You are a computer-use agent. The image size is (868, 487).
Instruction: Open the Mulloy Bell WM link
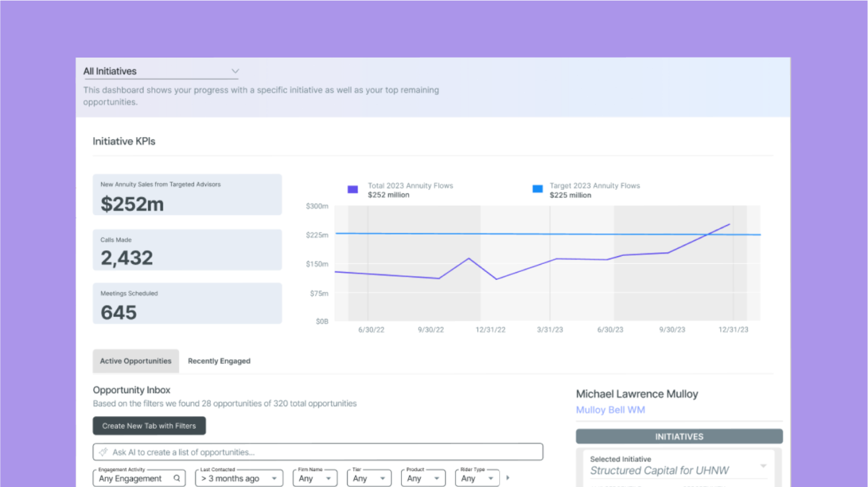click(x=610, y=410)
